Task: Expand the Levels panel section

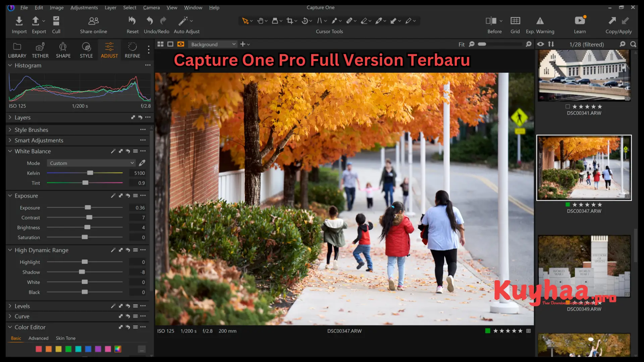Action: (10, 305)
